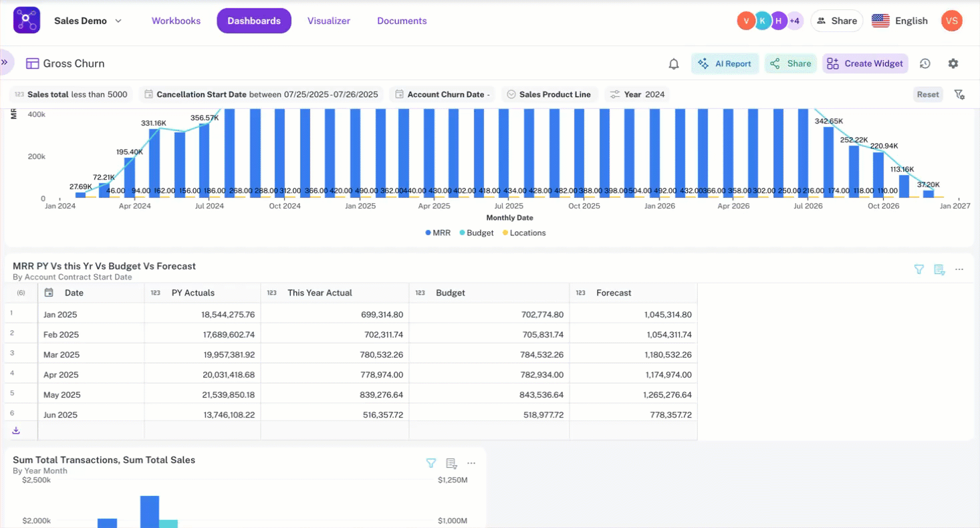
Task: Open more options for MRR table widget
Action: (x=959, y=269)
